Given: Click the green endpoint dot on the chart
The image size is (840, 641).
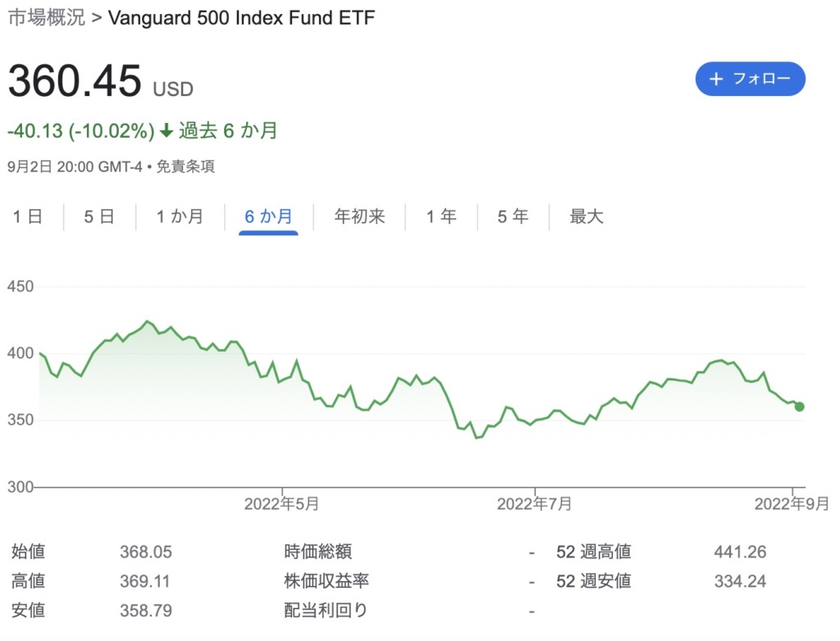Looking at the screenshot, I should coord(799,407).
